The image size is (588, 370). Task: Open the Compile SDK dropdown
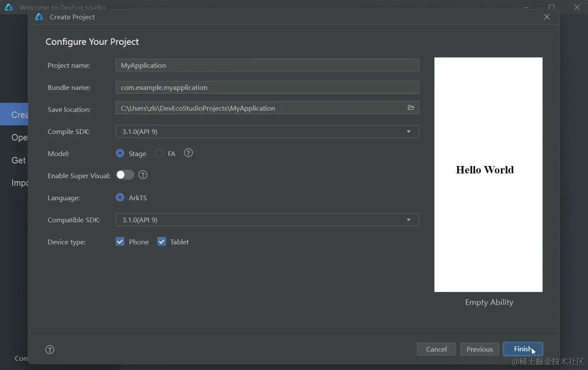point(267,131)
